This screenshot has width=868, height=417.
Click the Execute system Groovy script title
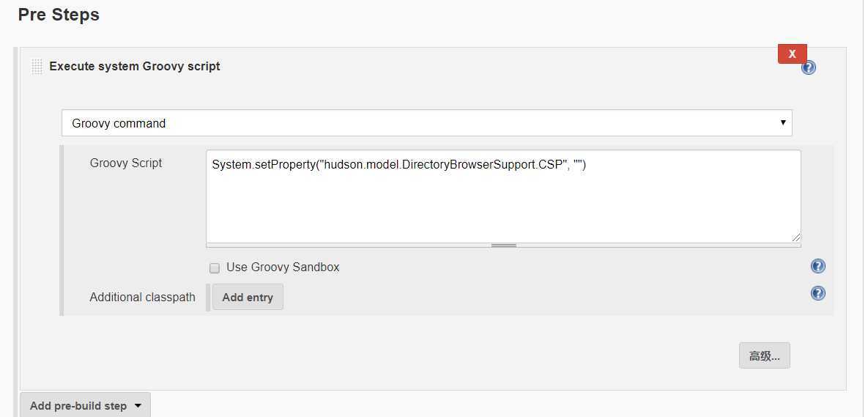click(x=135, y=67)
